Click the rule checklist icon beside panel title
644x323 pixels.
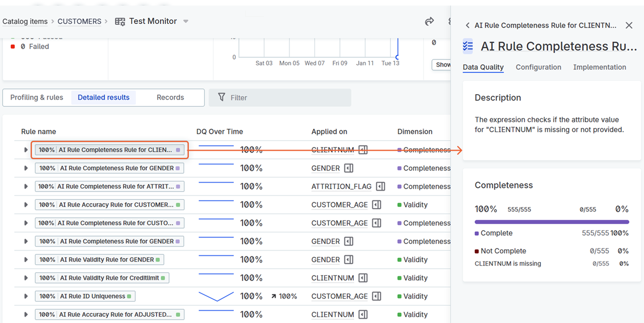point(468,47)
